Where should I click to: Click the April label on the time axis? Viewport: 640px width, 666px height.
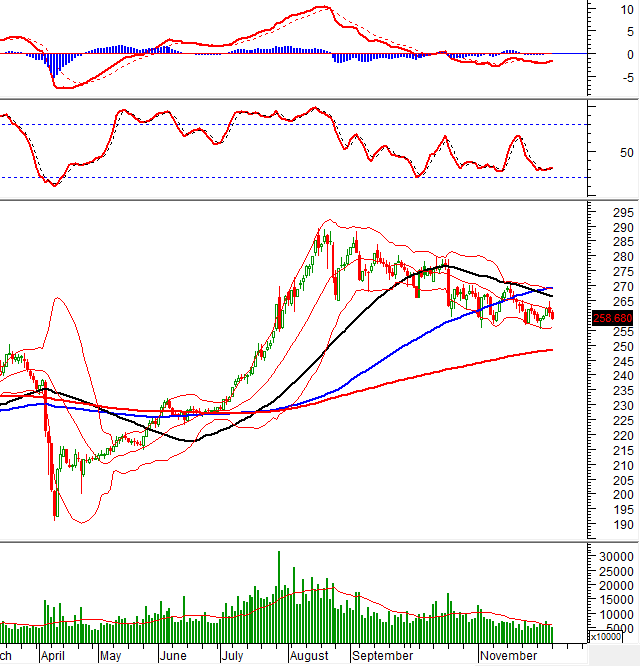click(x=53, y=656)
